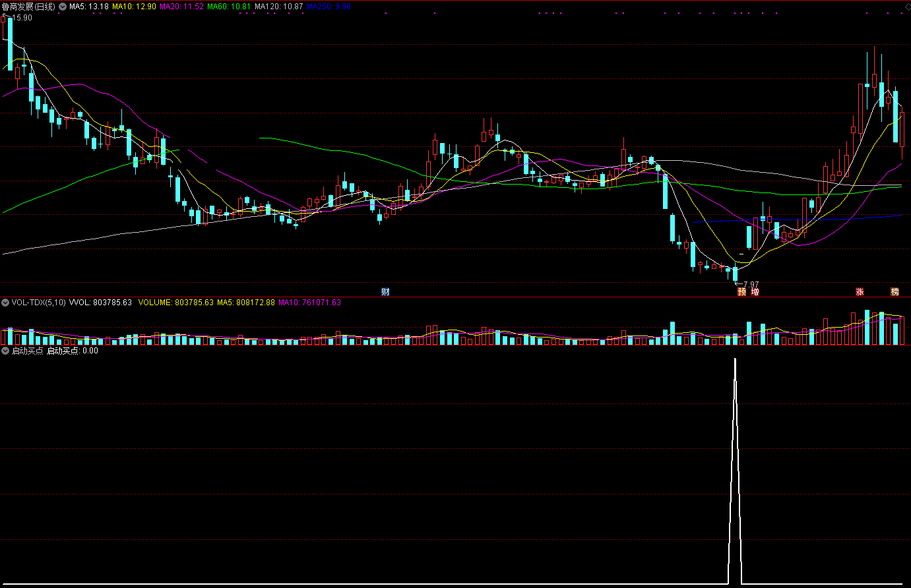
Task: Click the 7.97 low price annotation
Action: 751,285
